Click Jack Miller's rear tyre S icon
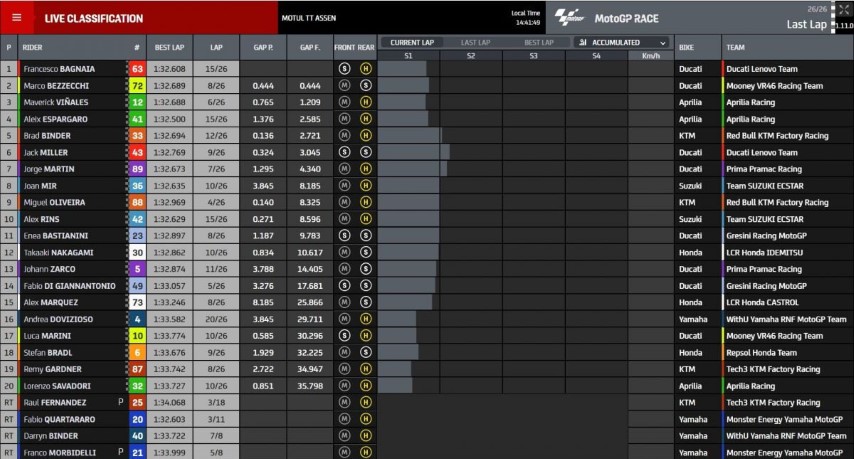Screen dimensions: 854x459 pos(365,152)
